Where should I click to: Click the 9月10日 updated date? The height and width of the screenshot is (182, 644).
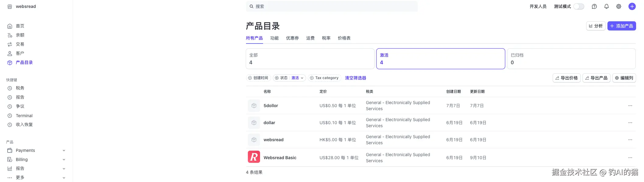pos(478,158)
